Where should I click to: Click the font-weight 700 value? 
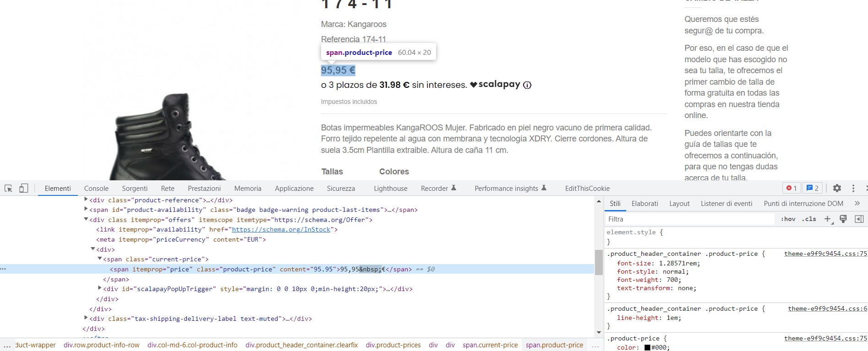tap(672, 280)
